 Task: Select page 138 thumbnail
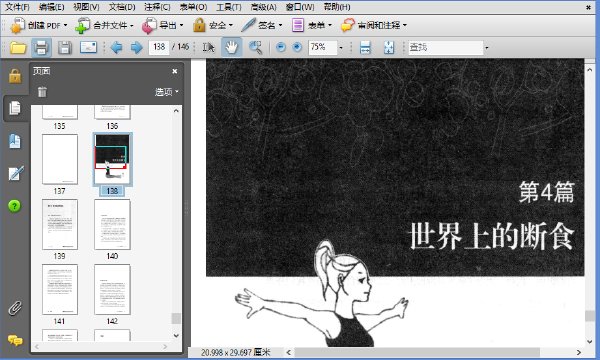tap(112, 159)
